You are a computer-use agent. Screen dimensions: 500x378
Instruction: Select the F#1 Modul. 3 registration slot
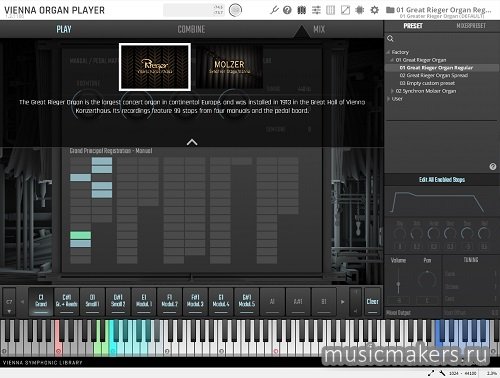(x=195, y=301)
